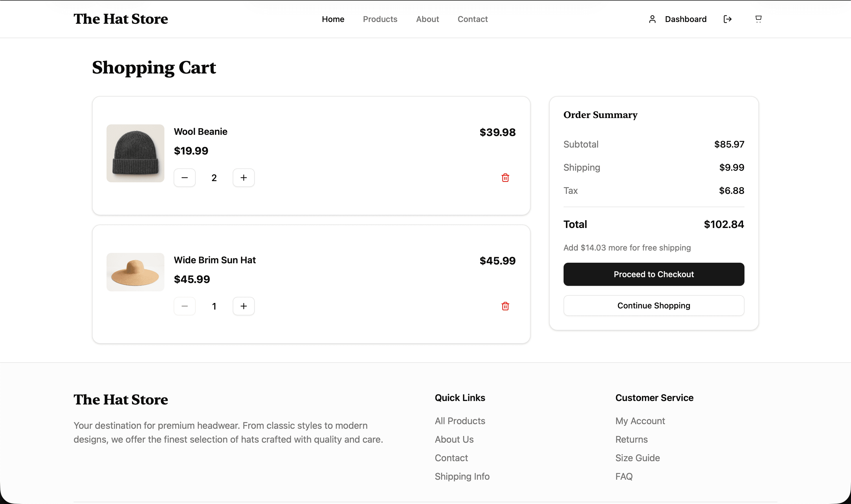The image size is (851, 504).
Task: Click the user profile icon
Action: click(x=652, y=19)
